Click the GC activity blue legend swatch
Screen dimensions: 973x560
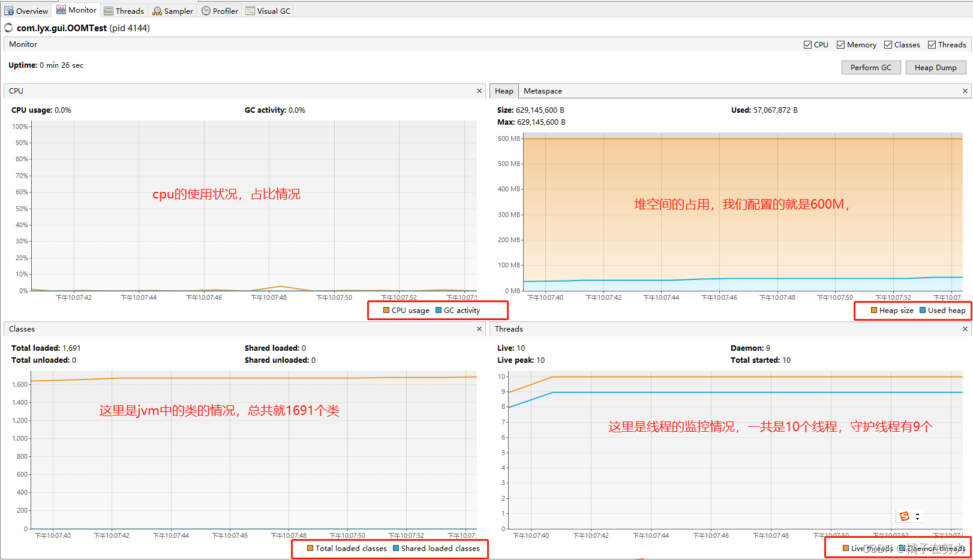439,311
